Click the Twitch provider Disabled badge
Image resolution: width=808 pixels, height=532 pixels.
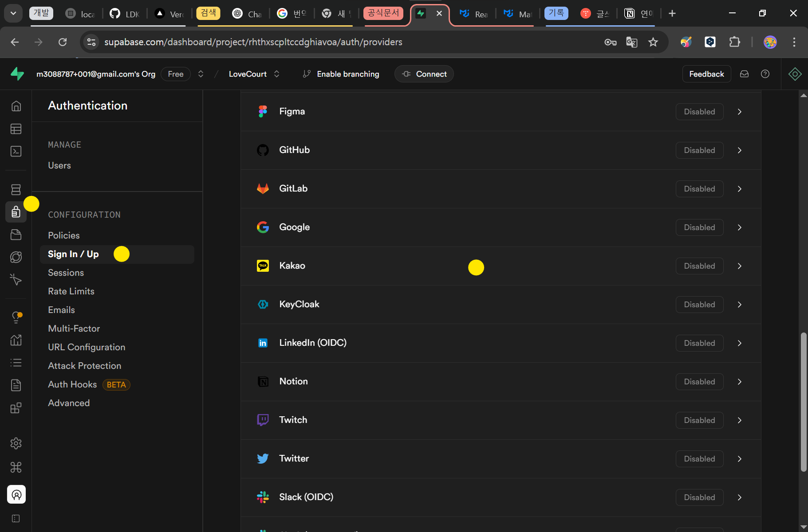point(699,420)
